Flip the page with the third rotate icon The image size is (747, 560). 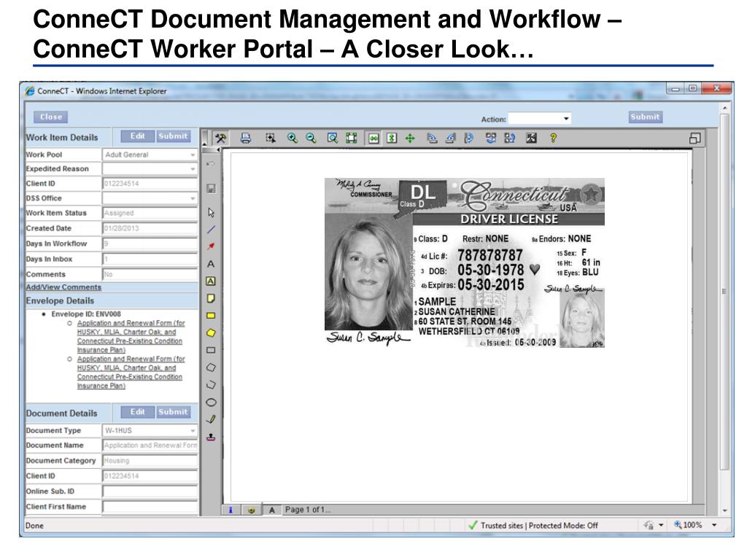point(469,138)
